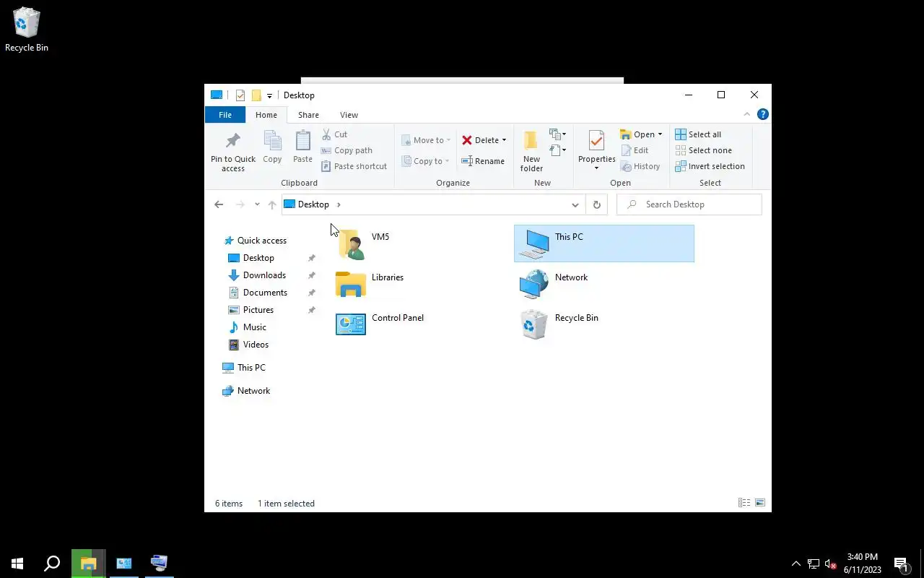Open the Easy access dropdown
The width and height of the screenshot is (924, 578).
[557, 150]
